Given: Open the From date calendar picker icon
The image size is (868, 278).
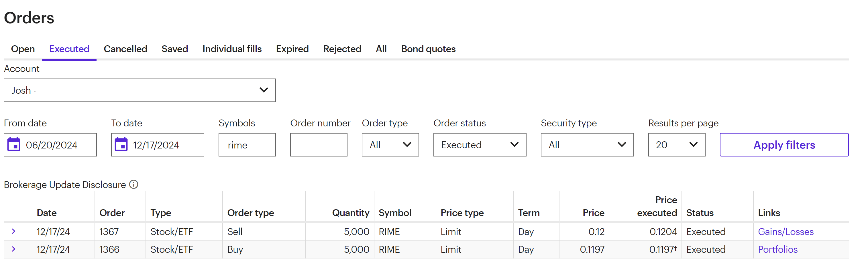Looking at the screenshot, I should pyautogui.click(x=14, y=144).
